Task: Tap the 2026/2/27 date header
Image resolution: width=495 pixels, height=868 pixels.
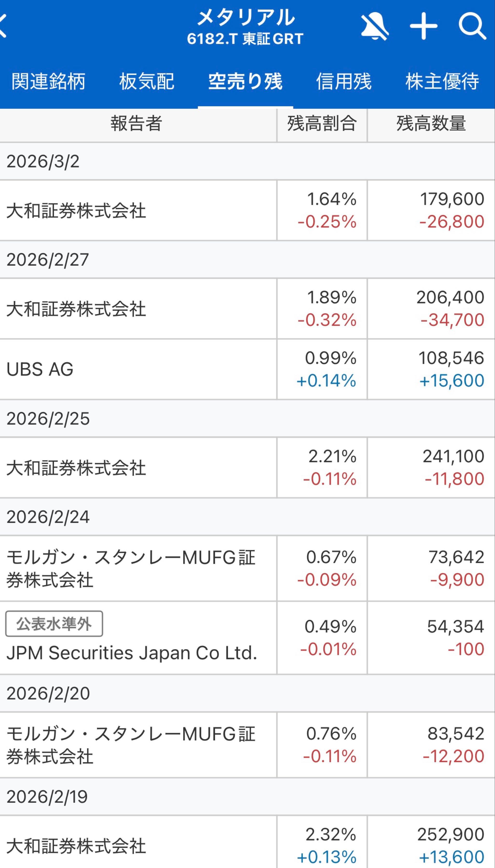Action: pyautogui.click(x=47, y=260)
